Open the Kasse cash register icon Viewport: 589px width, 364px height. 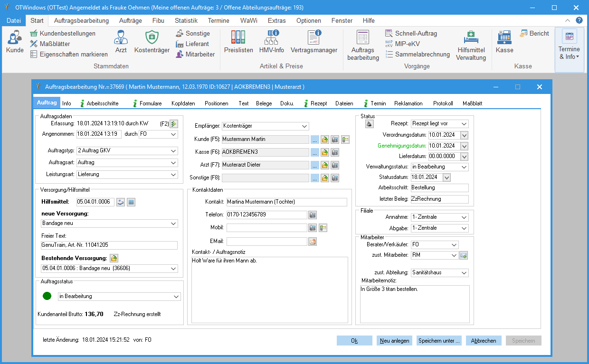coord(504,38)
